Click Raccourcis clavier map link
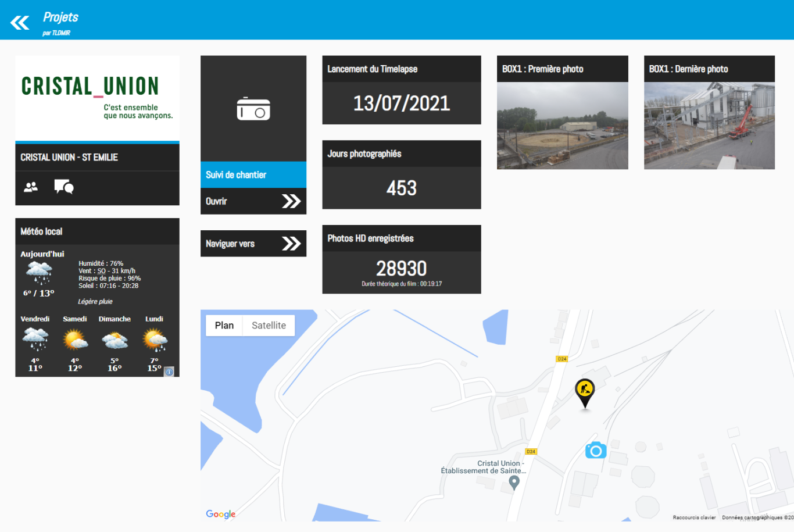The height and width of the screenshot is (532, 794). point(694,517)
